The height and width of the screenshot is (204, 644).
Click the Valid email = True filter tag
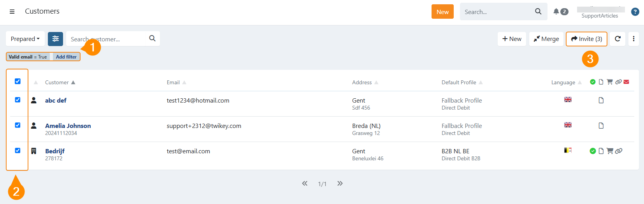[28, 57]
